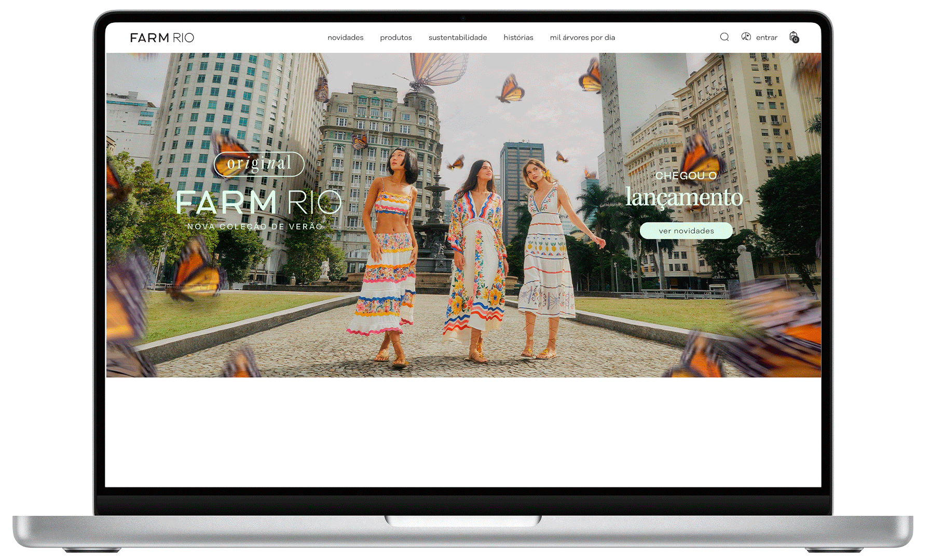Click the large FARM RIO banner title
930x560 pixels.
(x=258, y=202)
